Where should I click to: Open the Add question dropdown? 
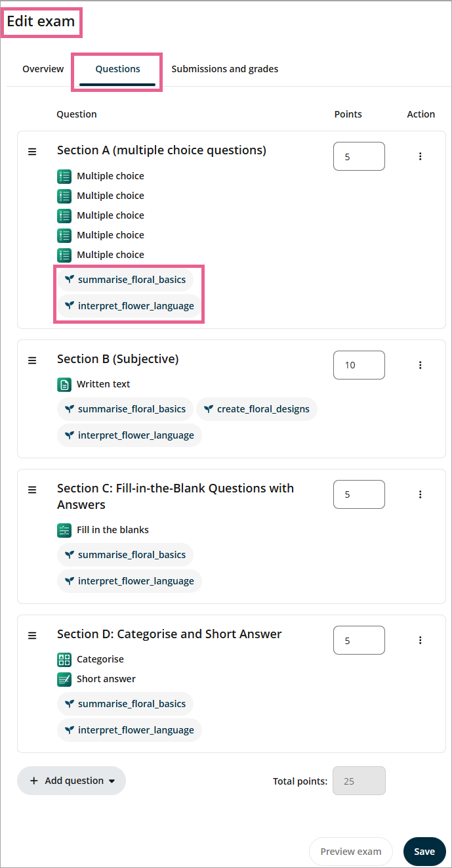72,781
